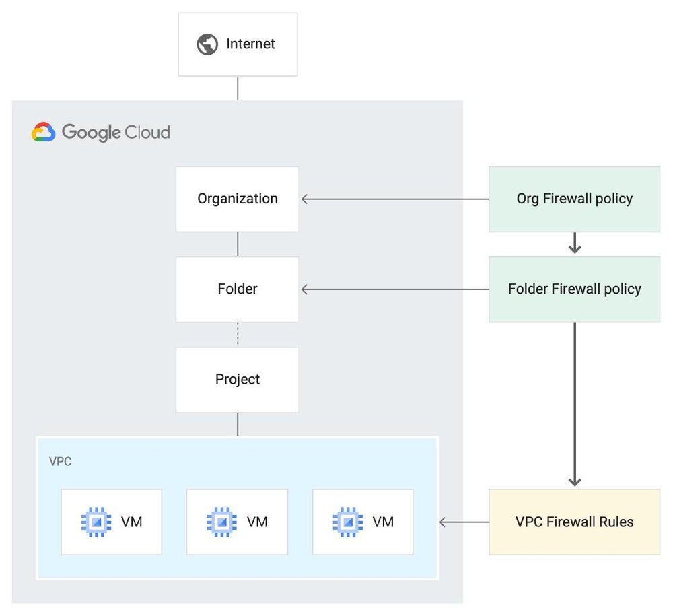Click the Internet globe icon
Viewport: 673px width, 616px height.
(207, 44)
